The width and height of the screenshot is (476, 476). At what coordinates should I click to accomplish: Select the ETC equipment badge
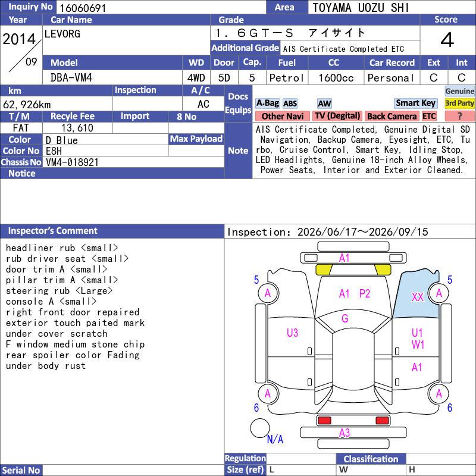(429, 116)
